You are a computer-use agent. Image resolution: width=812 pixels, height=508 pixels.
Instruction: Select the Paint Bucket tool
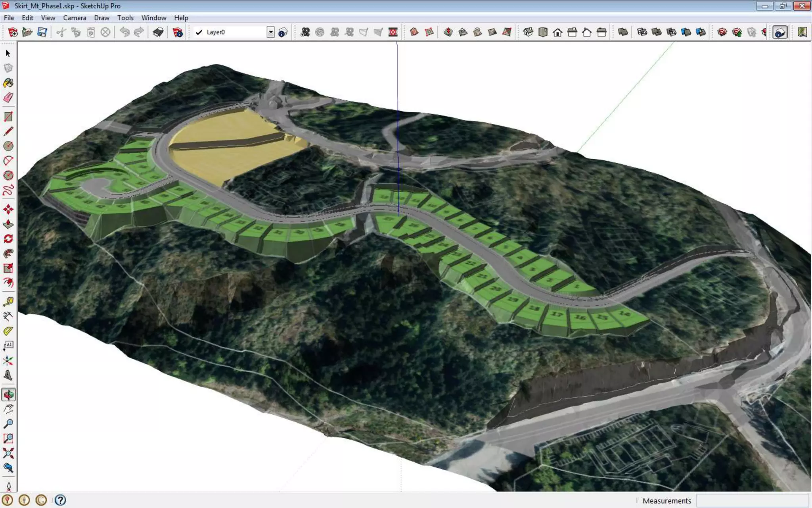(8, 83)
